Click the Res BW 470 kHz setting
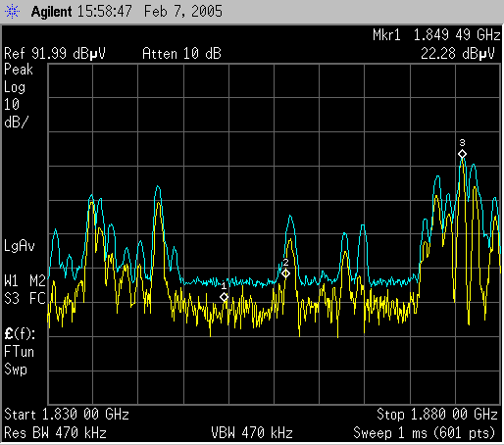 [x=55, y=433]
